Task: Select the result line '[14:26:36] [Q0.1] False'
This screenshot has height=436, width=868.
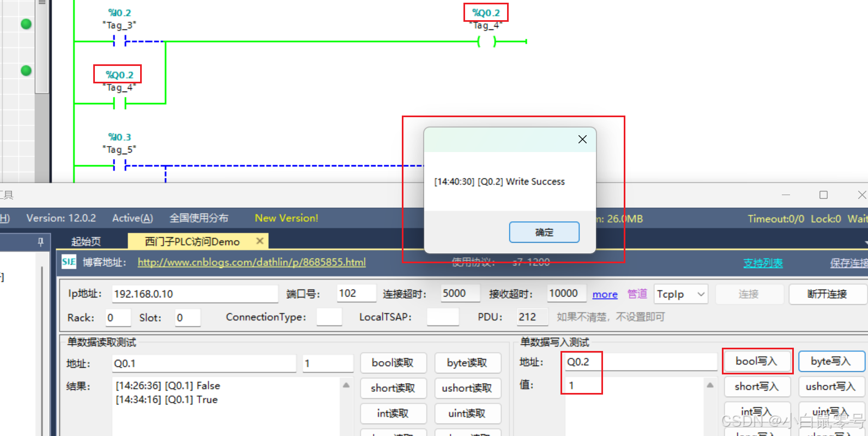Action: [x=168, y=386]
